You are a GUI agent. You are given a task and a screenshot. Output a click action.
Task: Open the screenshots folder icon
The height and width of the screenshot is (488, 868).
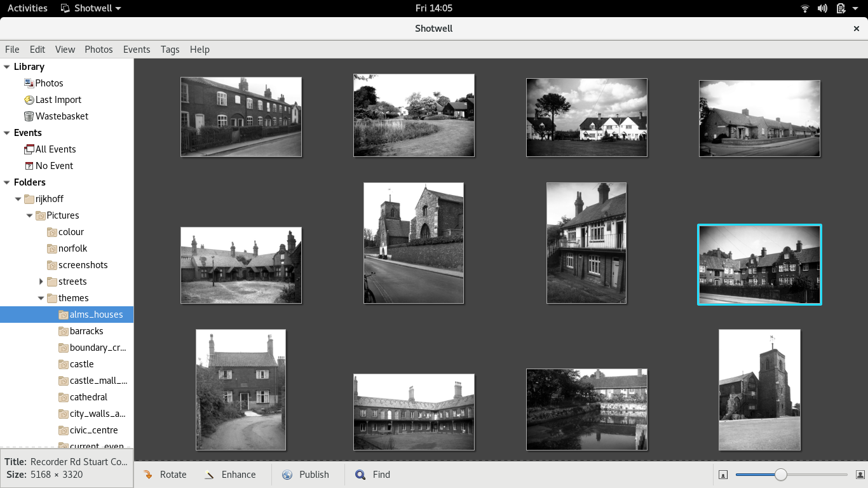tap(52, 265)
